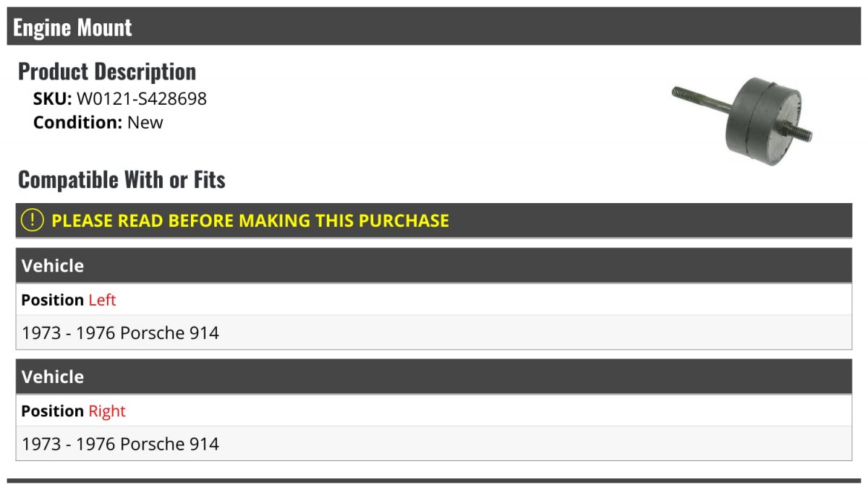This screenshot has height=490, width=868.
Task: Collapse the first Vehicle section header
Action: (x=434, y=265)
